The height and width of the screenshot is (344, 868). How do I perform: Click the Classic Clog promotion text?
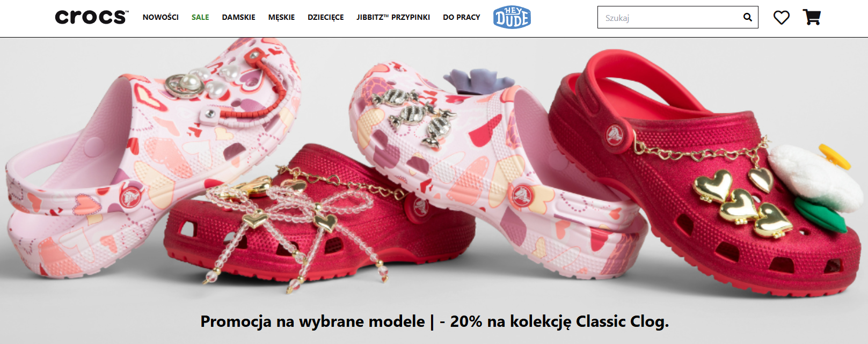click(x=434, y=321)
